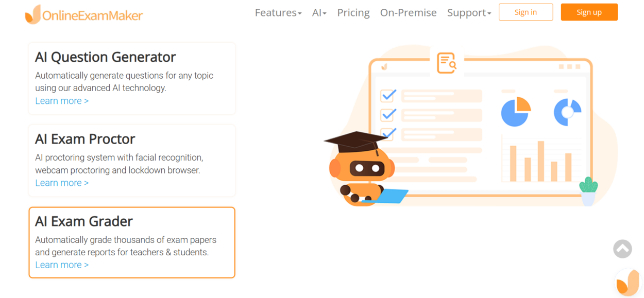Screen dimensions: 644x298
Task: Click the Sign in button
Action: (x=526, y=12)
